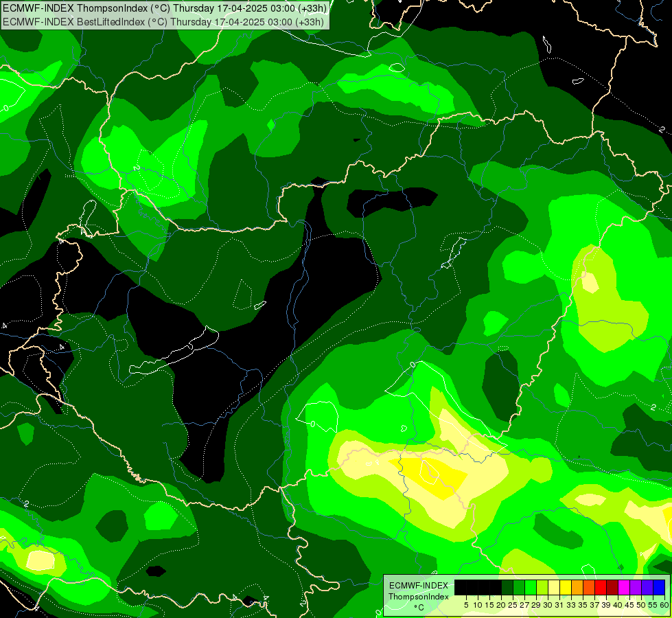Click the purple 45–50 legend swatch
672x618 pixels.
(636, 587)
